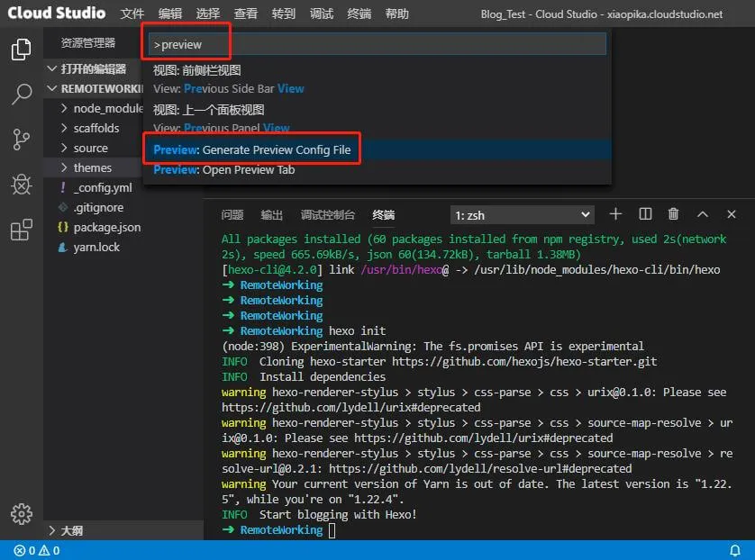Add a new terminal with plus icon
This screenshot has height=560, width=755.
[615, 214]
